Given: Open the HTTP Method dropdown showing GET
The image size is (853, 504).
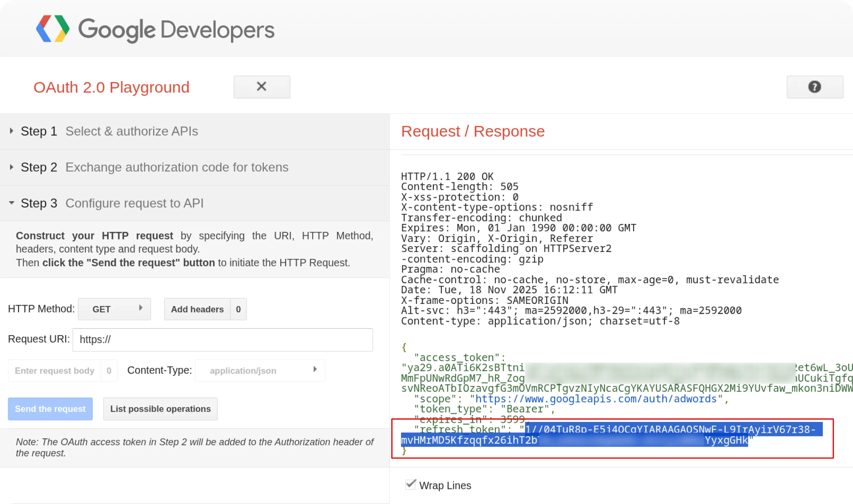Looking at the screenshot, I should pyautogui.click(x=114, y=309).
